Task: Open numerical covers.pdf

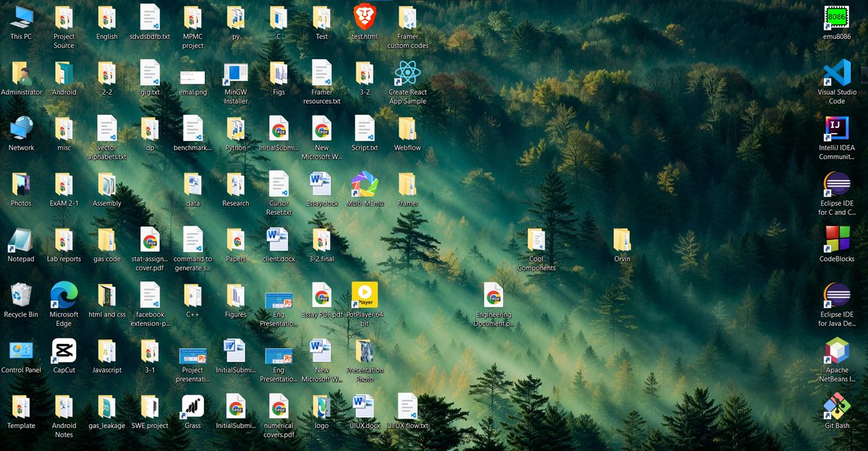Action: pos(278,416)
